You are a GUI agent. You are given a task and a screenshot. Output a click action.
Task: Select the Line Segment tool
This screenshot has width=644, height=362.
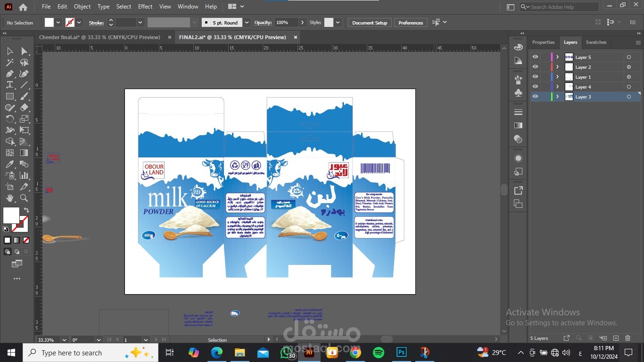tap(24, 85)
